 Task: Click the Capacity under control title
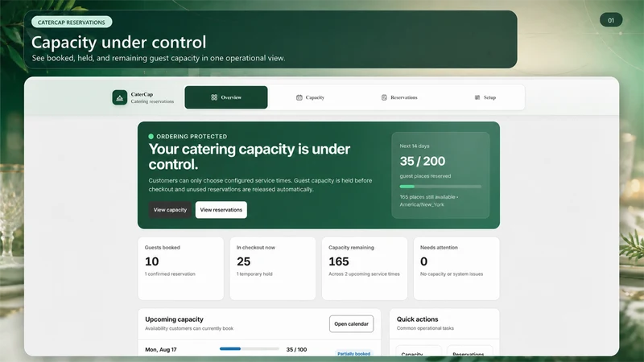click(118, 43)
